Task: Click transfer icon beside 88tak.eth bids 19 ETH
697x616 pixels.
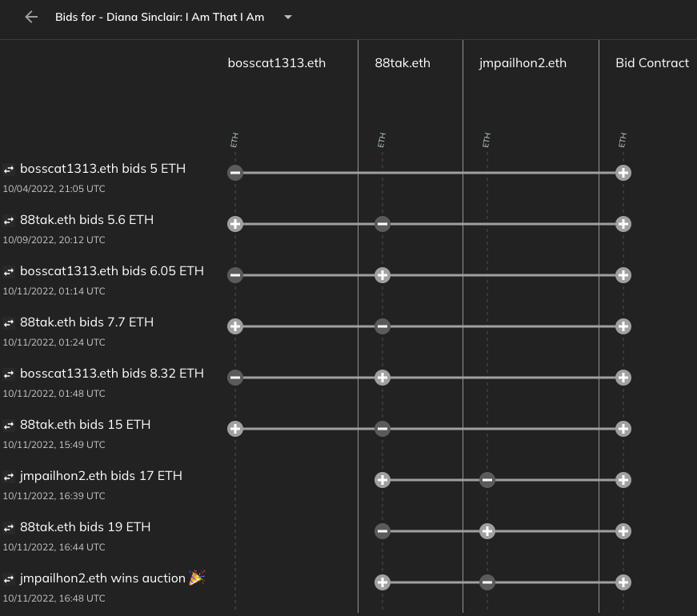Action: pos(9,528)
